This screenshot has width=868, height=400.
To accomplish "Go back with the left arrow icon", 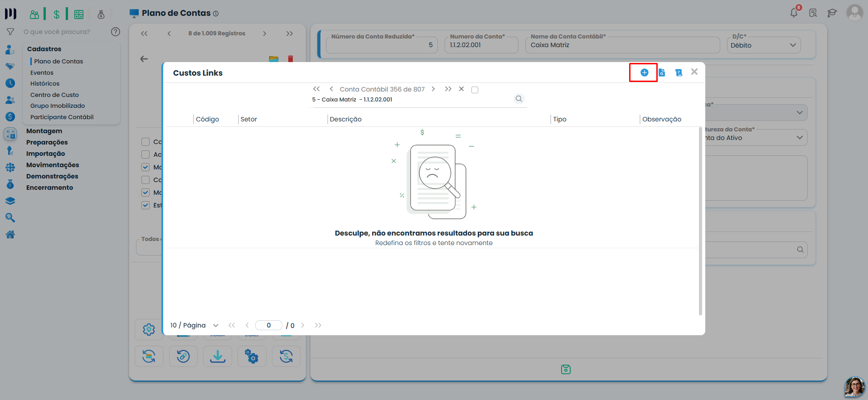I will point(144,59).
